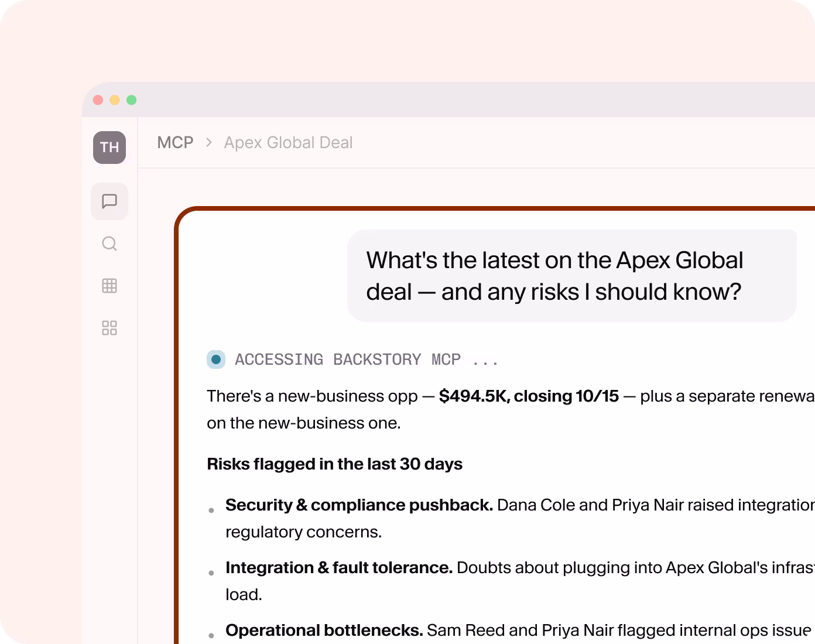
Task: Open the TH profile avatar
Action: (109, 148)
